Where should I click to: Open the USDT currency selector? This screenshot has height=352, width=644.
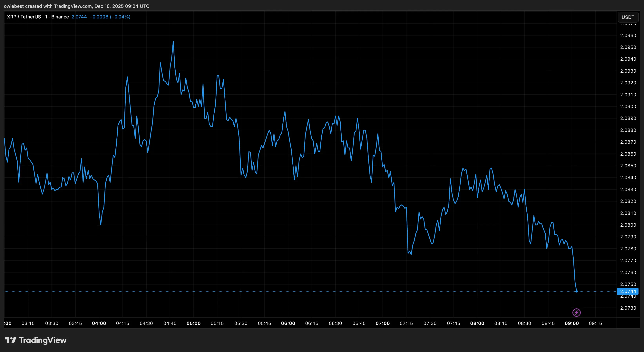[x=628, y=17]
